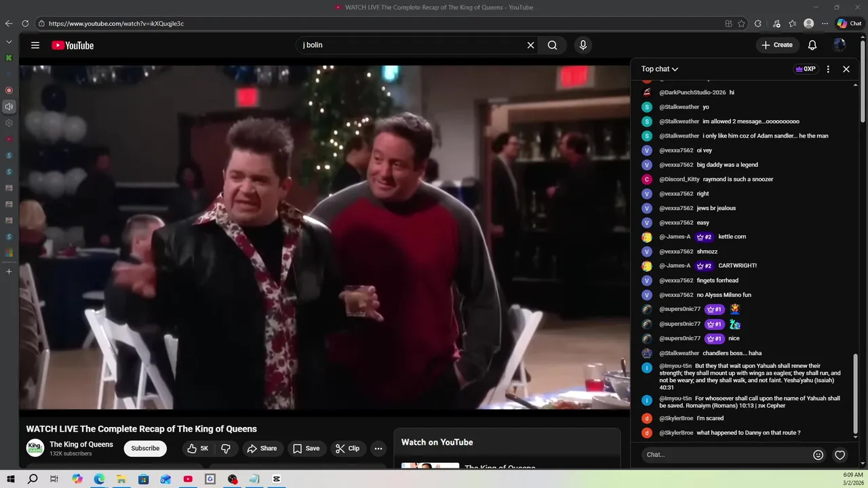868x488 pixels.
Task: Expand the vertical tabs chevron
Action: (9, 42)
